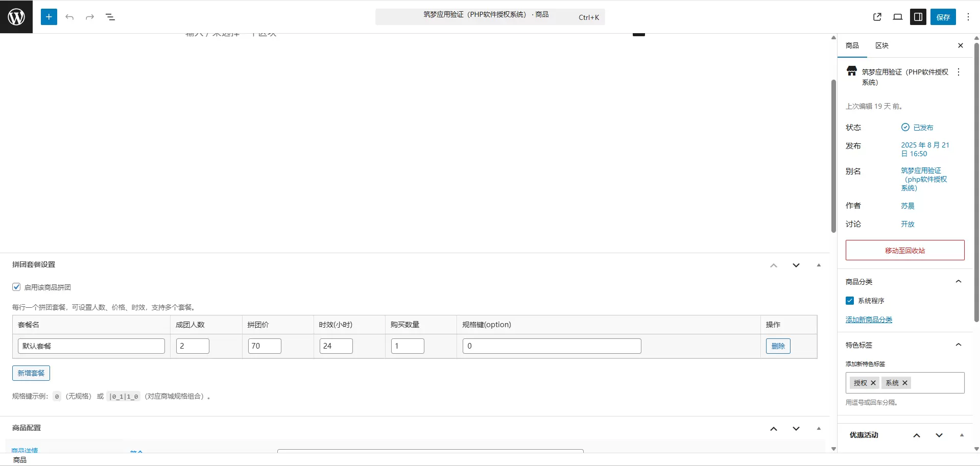This screenshot has width=980, height=466.
Task: Click the 规格键示例 hint text
Action: tap(111, 396)
